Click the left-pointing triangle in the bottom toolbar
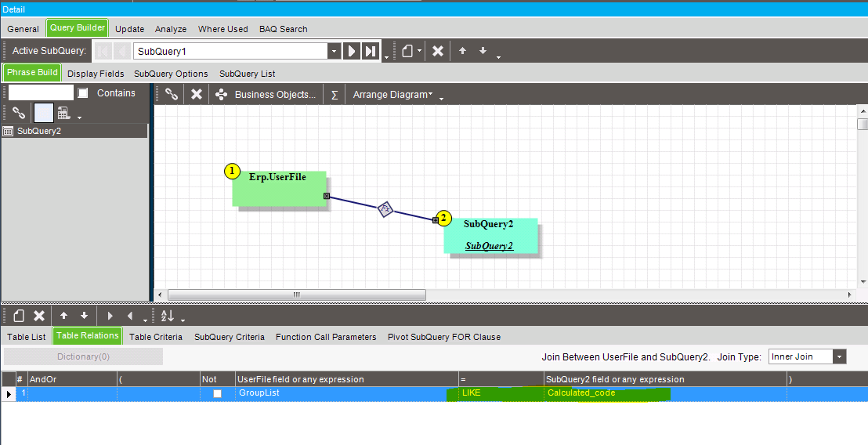Screen dimensions: 868x445 pyautogui.click(x=130, y=316)
